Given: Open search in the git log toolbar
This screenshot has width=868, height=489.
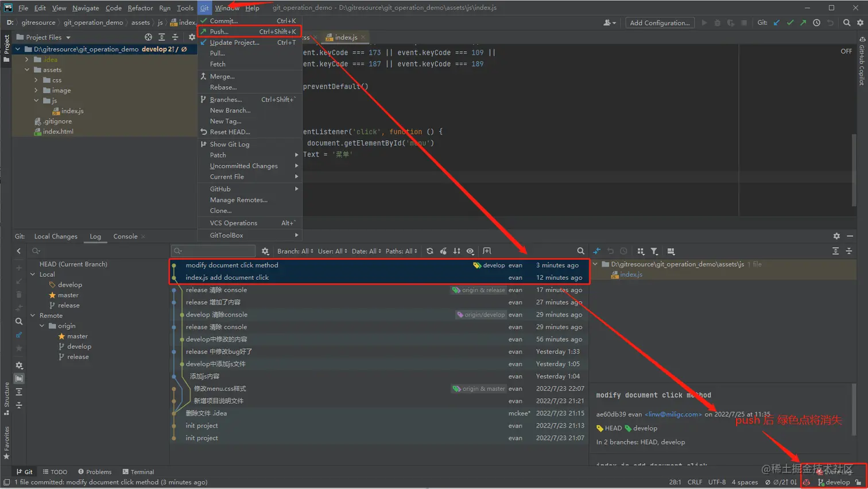Looking at the screenshot, I should tap(580, 251).
